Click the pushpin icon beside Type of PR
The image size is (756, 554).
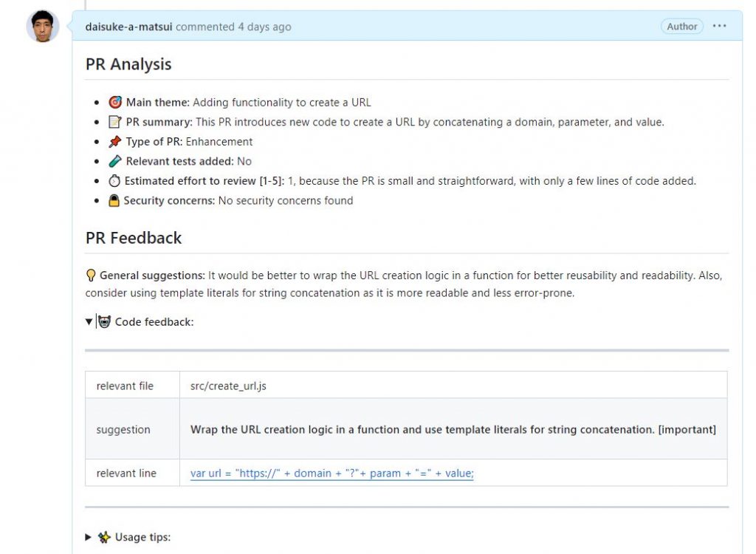pyautogui.click(x=114, y=141)
